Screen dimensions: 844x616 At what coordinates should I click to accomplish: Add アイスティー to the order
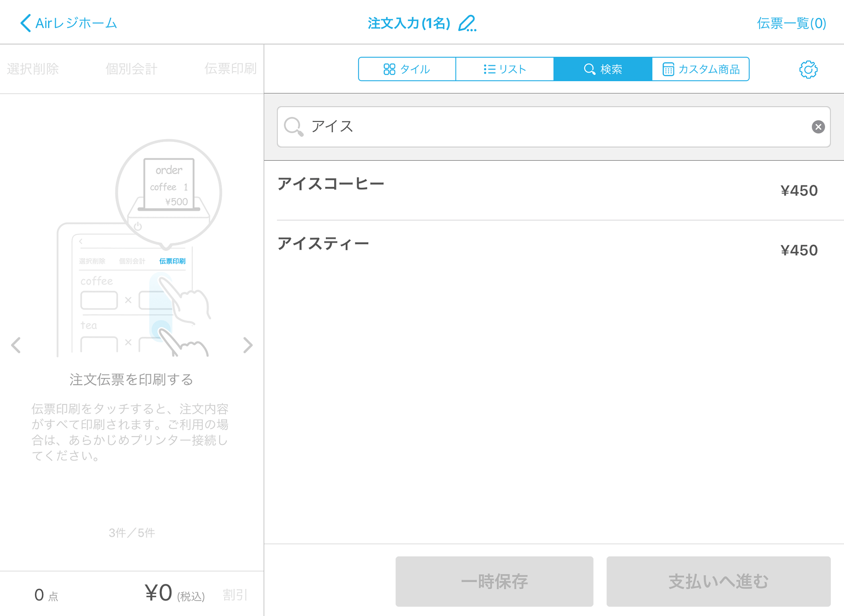coord(554,250)
